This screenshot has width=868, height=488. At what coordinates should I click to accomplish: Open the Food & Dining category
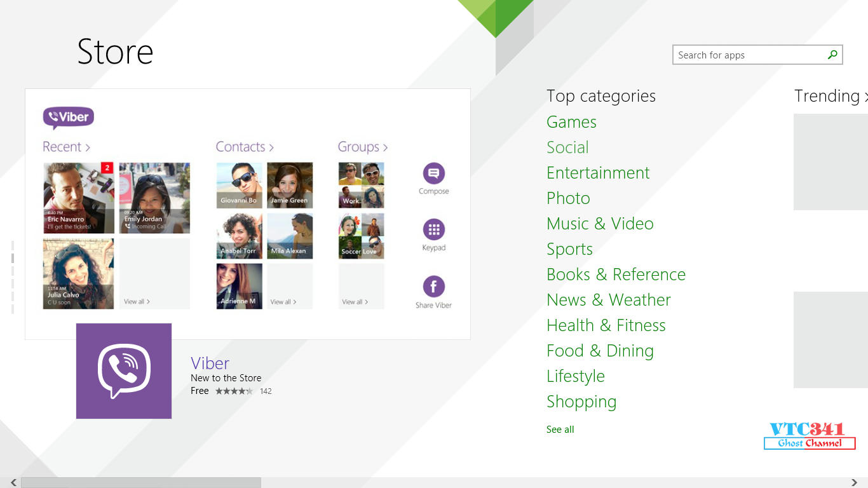coord(600,351)
